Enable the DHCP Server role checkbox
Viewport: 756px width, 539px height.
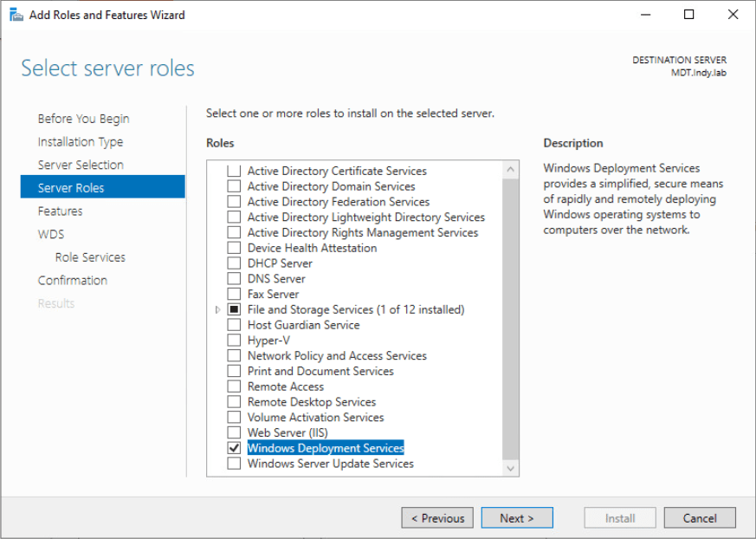[x=234, y=263]
